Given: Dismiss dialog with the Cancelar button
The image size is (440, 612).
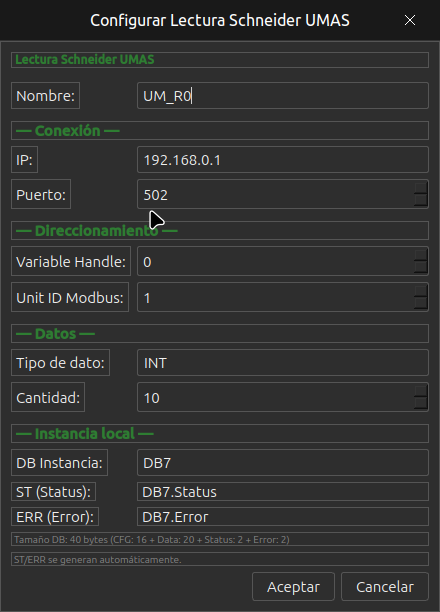Looking at the screenshot, I should tap(385, 587).
